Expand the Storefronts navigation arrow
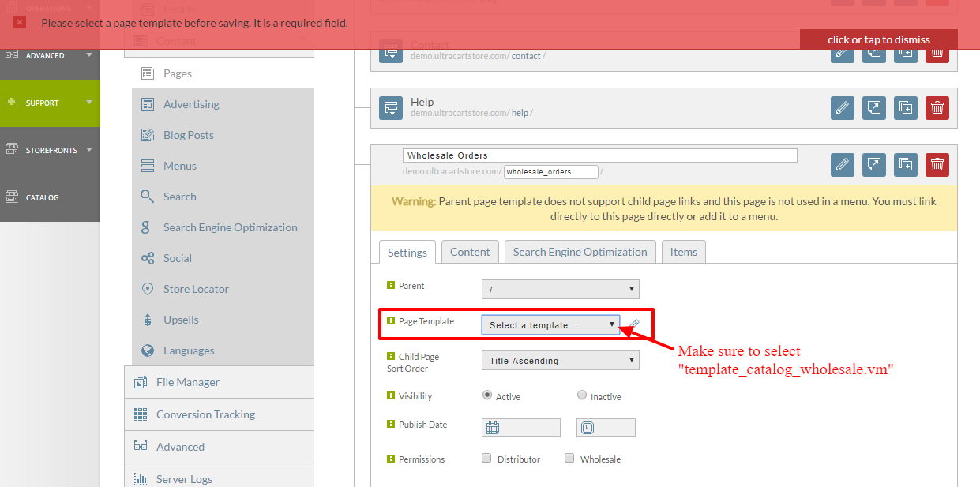This screenshot has height=487, width=980. (89, 150)
